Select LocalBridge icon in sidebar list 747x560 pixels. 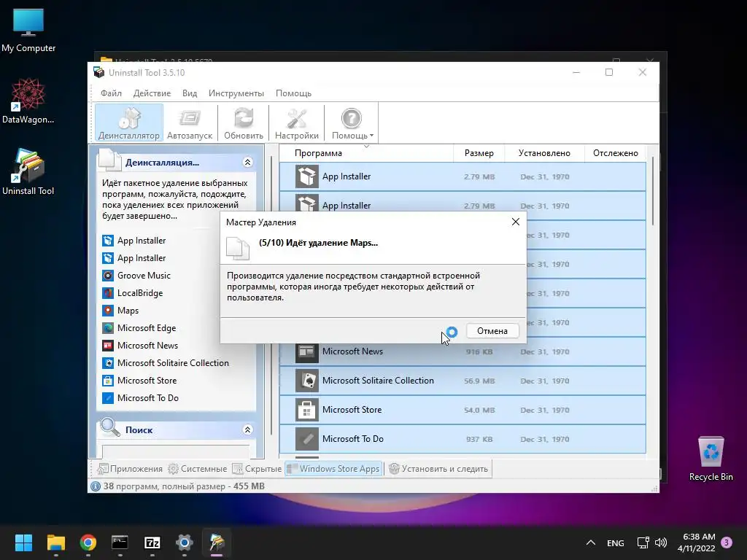(x=108, y=293)
